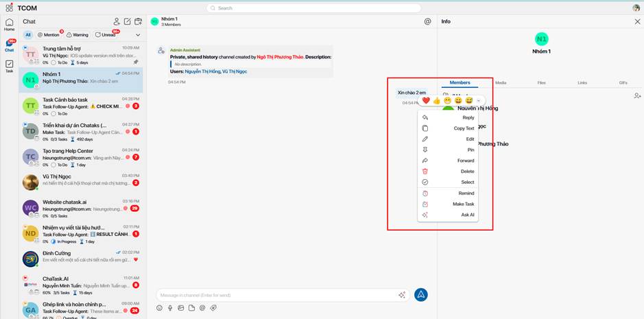
Task: Click the microphone voice message icon
Action: pos(170,307)
